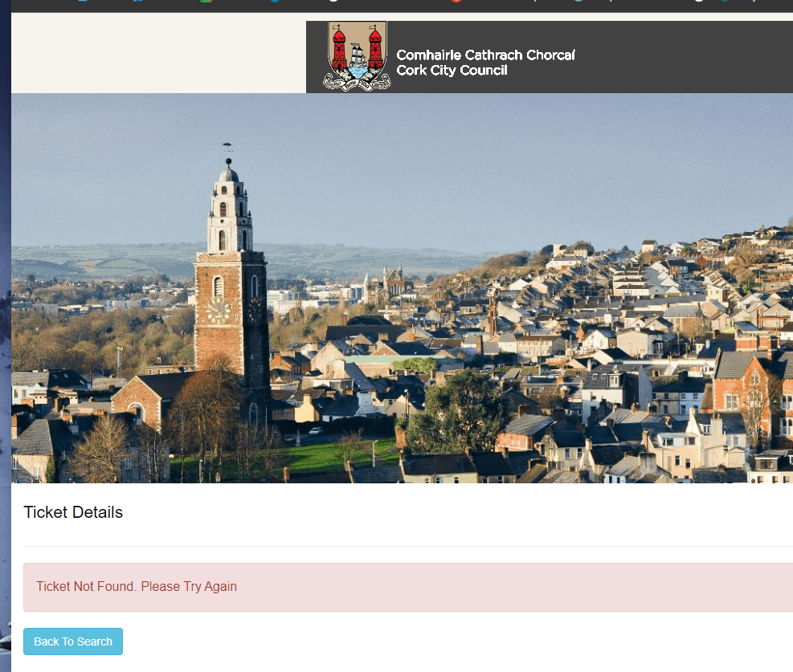The image size is (793, 672).
Task: Click the desktop background strip at left edge
Action: 5,321
